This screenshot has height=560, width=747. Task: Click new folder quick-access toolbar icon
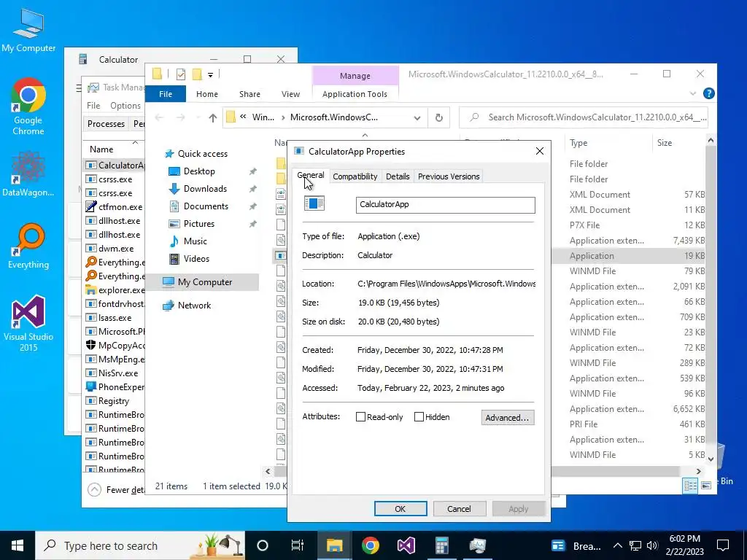tap(197, 74)
